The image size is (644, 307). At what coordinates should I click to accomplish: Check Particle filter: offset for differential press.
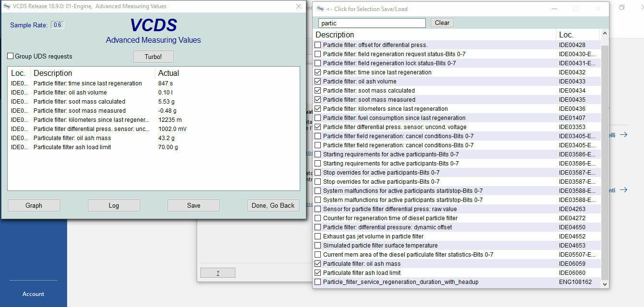[x=317, y=45]
